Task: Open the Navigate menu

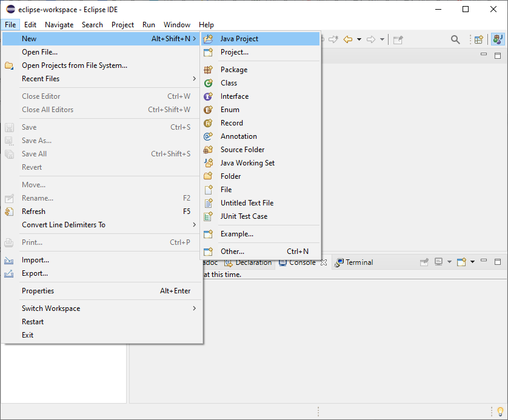Action: (59, 24)
